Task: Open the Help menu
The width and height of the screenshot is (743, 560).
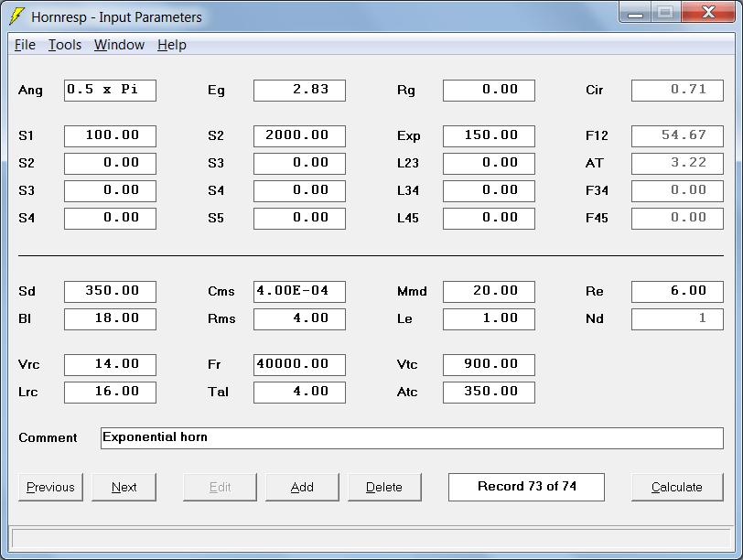Action: point(172,45)
